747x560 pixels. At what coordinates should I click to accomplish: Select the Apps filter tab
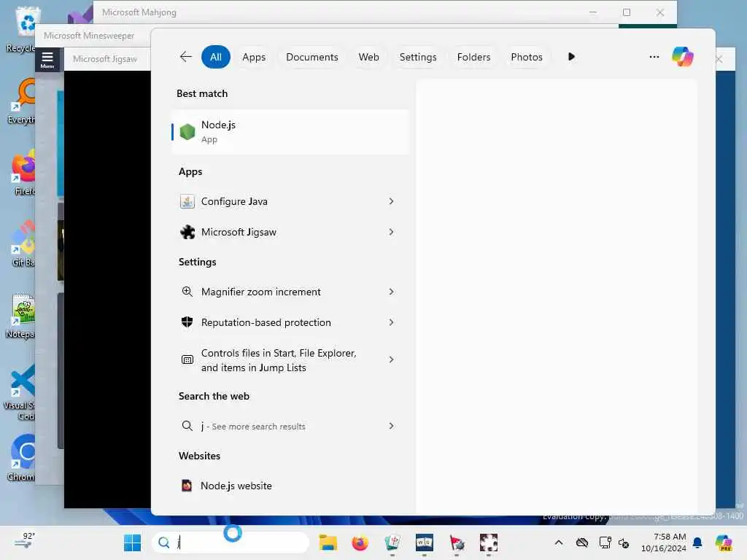(253, 57)
